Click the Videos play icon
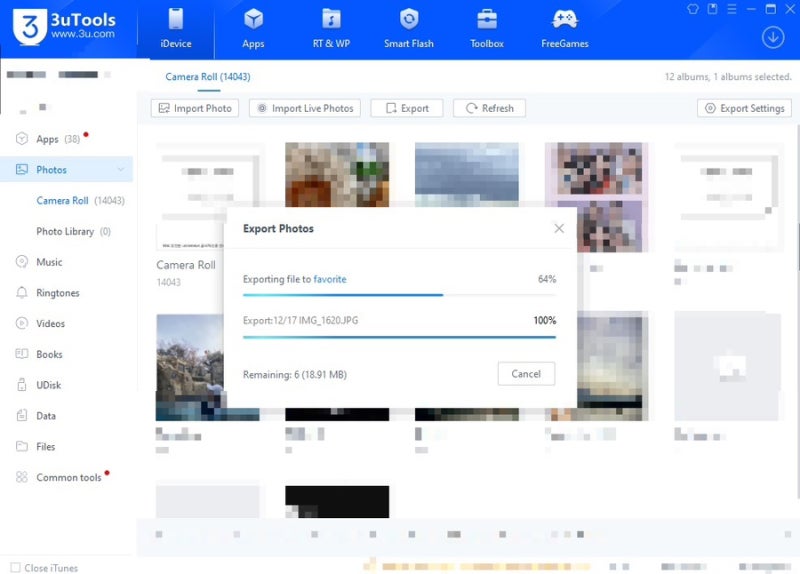The height and width of the screenshot is (574, 800). click(21, 323)
